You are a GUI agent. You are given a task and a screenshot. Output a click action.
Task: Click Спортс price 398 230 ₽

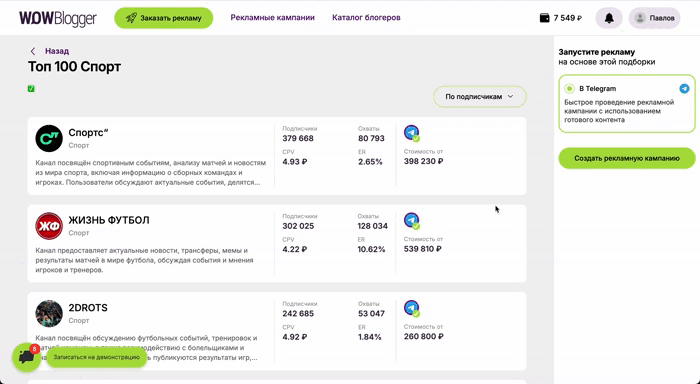coord(423,161)
